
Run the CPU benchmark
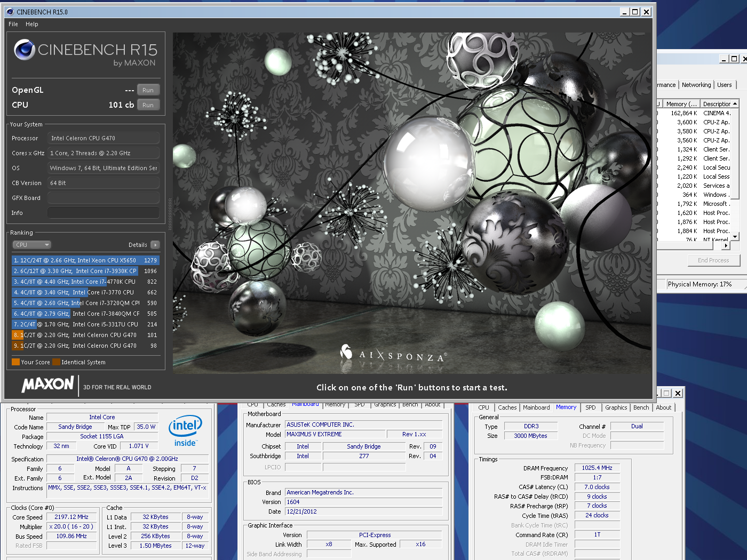pos(148,105)
